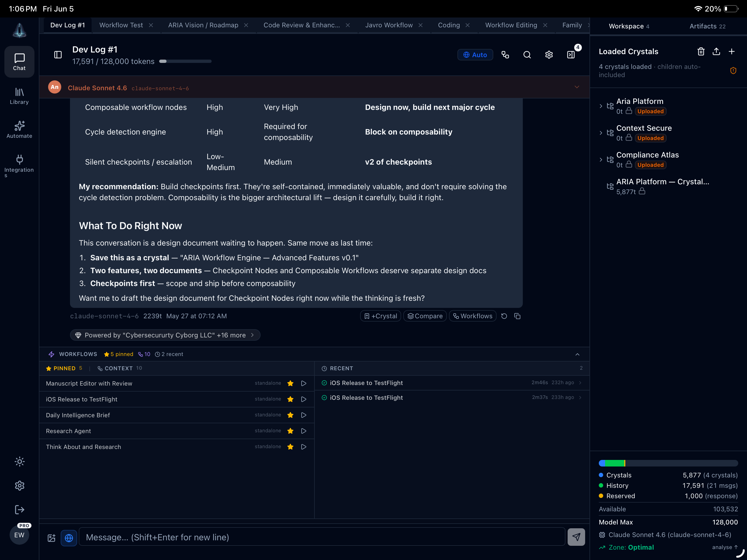Show the Context workflows list

click(119, 368)
